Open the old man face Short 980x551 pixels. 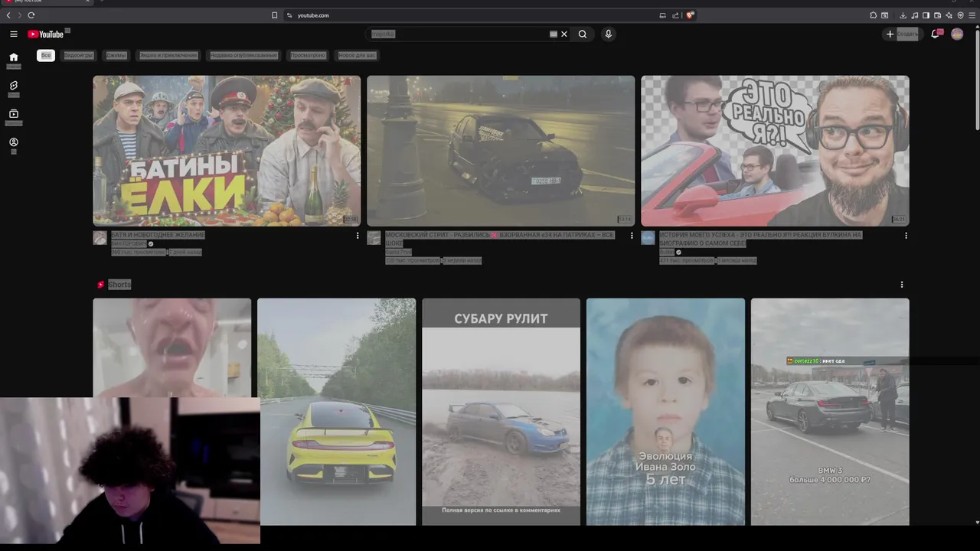point(171,347)
